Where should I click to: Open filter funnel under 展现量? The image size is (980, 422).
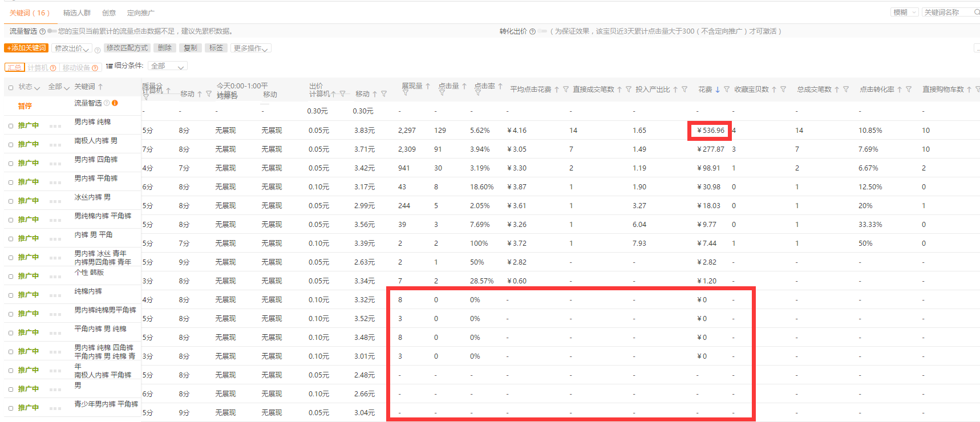click(405, 92)
